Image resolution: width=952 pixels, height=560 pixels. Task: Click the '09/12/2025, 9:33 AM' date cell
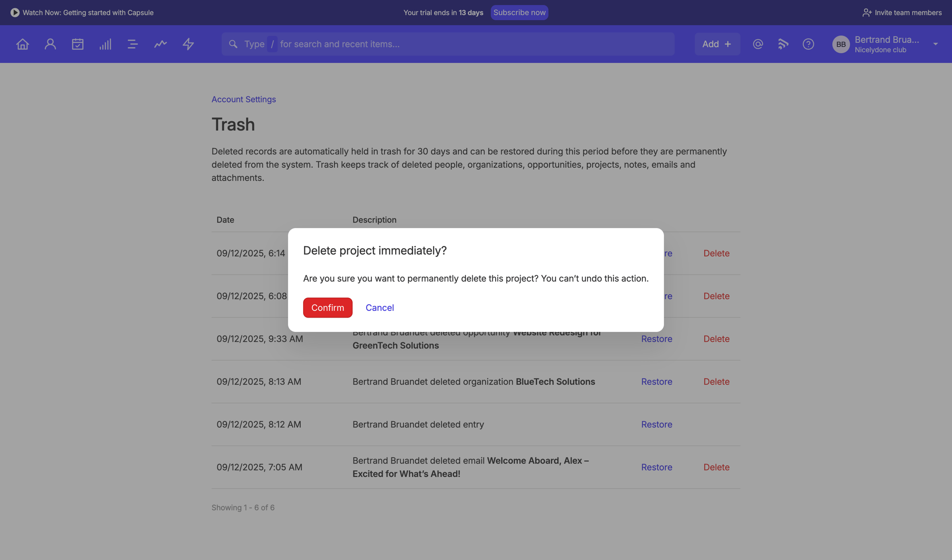(260, 339)
